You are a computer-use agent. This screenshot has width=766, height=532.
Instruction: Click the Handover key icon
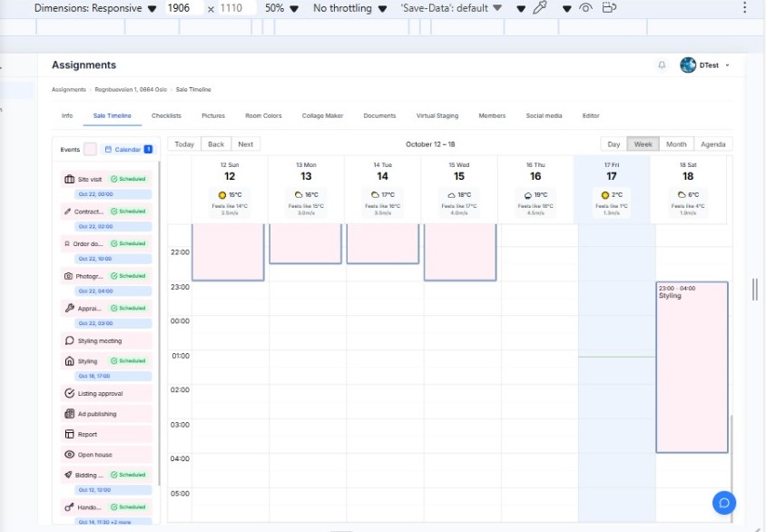tap(69, 507)
